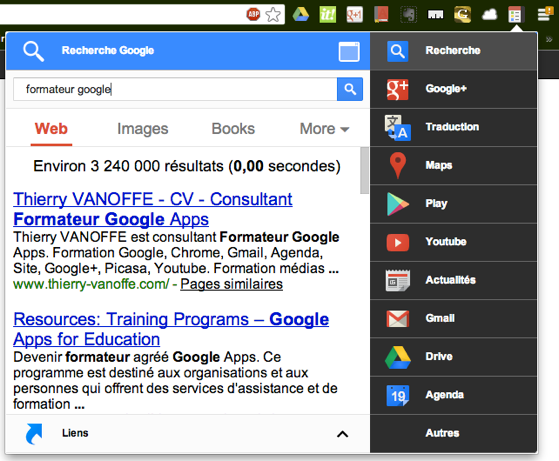559x461 pixels.
Task: Click the Liens label
Action: point(75,433)
